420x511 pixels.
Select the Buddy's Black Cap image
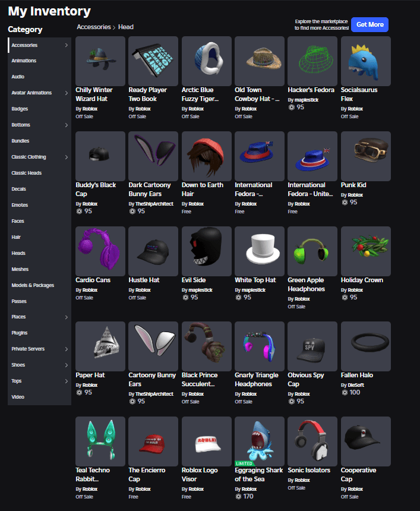click(100, 156)
